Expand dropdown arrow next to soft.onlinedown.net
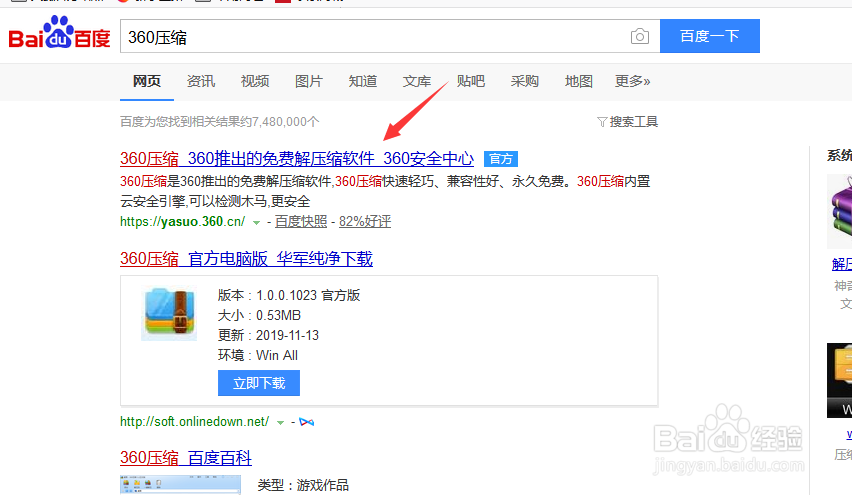Image resolution: width=852 pixels, height=495 pixels. pos(280,423)
